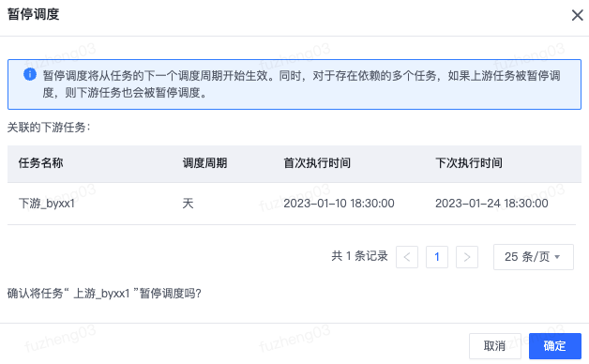Click the confirmation text mentioning 上游_byxx1
Image resolution: width=589 pixels, height=364 pixels.
(104, 294)
